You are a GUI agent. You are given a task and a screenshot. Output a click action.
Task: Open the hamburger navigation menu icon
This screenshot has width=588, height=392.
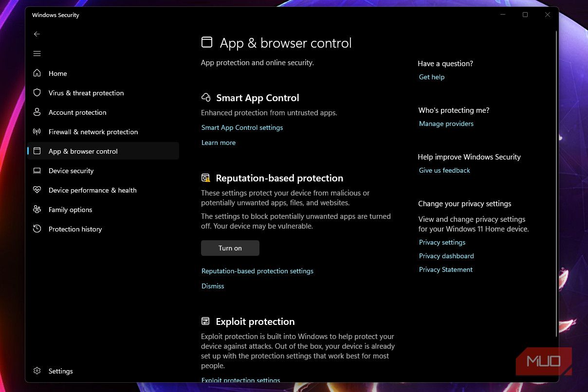click(37, 53)
